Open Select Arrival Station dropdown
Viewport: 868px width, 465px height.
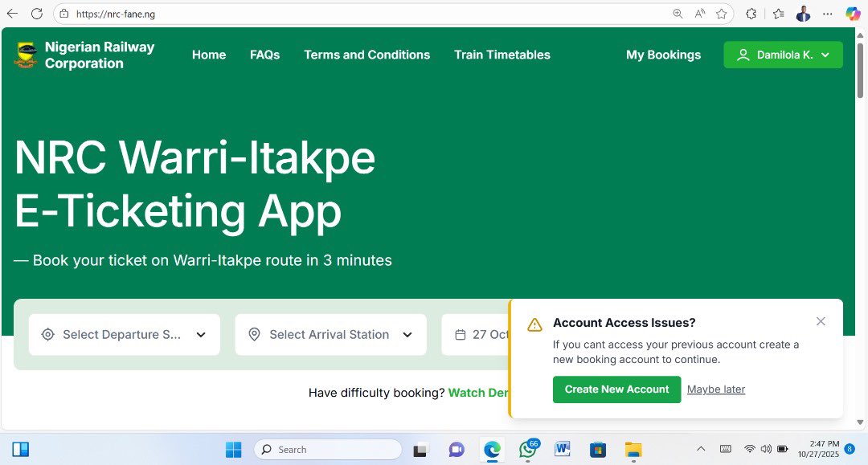coord(331,335)
